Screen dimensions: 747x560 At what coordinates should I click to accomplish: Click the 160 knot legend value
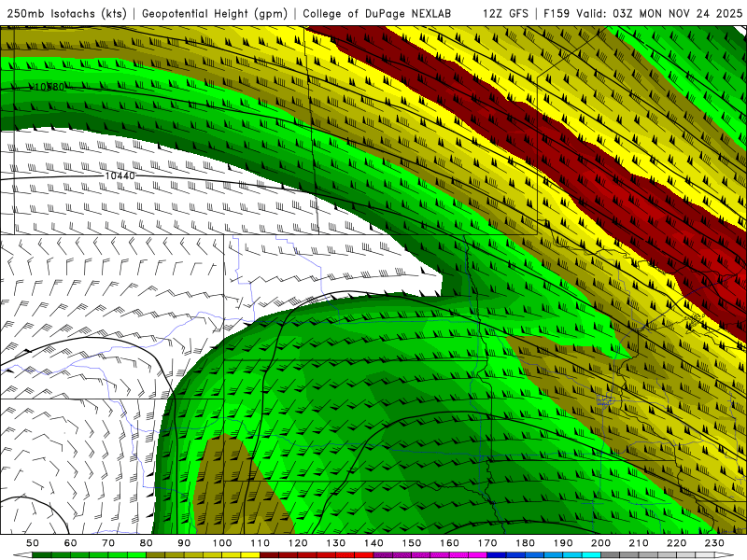(449, 543)
